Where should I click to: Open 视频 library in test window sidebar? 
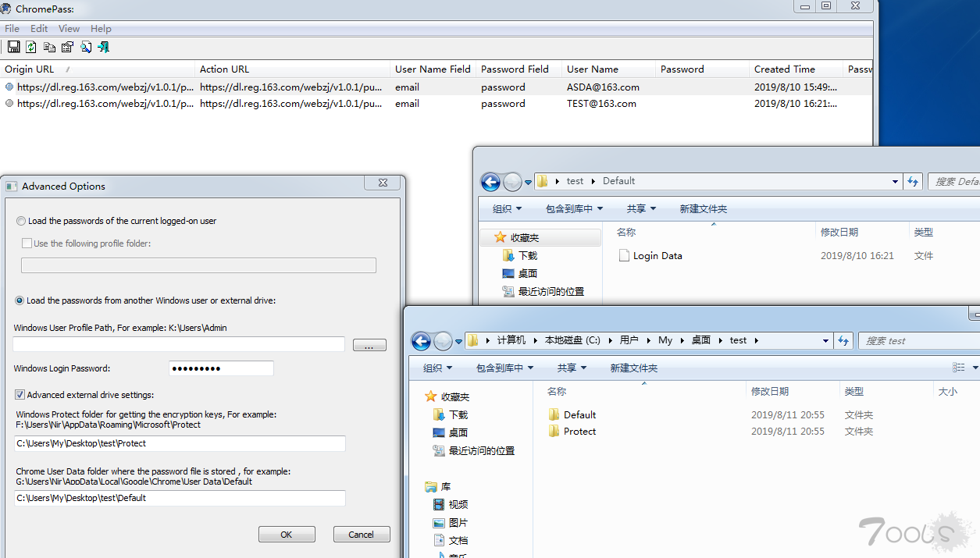[x=458, y=505]
